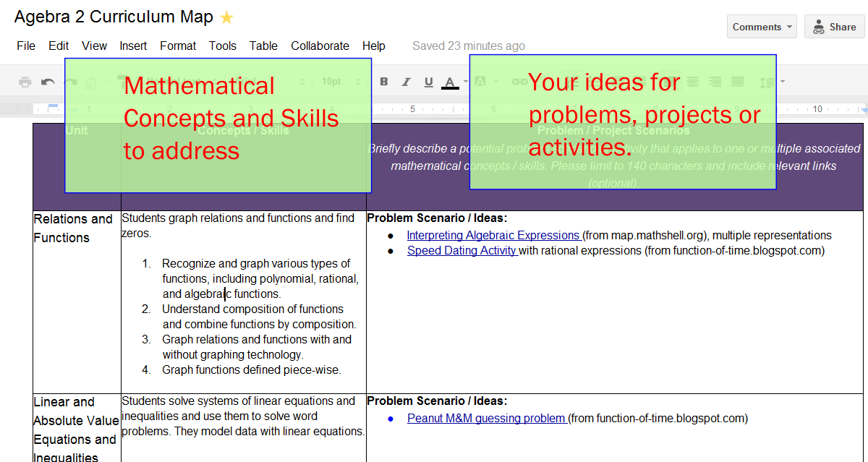The image size is (868, 462).
Task: Open Interpreting Algebraic Expressions link
Action: 493,235
